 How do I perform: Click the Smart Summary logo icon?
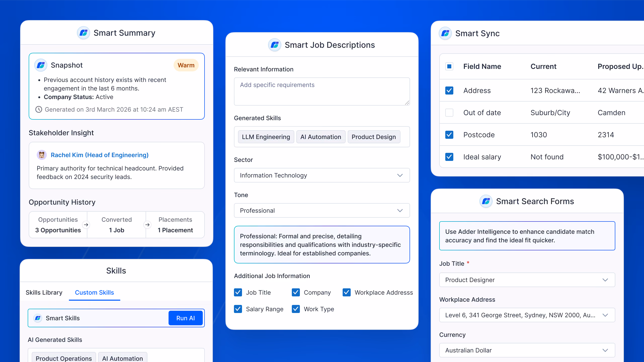click(84, 33)
